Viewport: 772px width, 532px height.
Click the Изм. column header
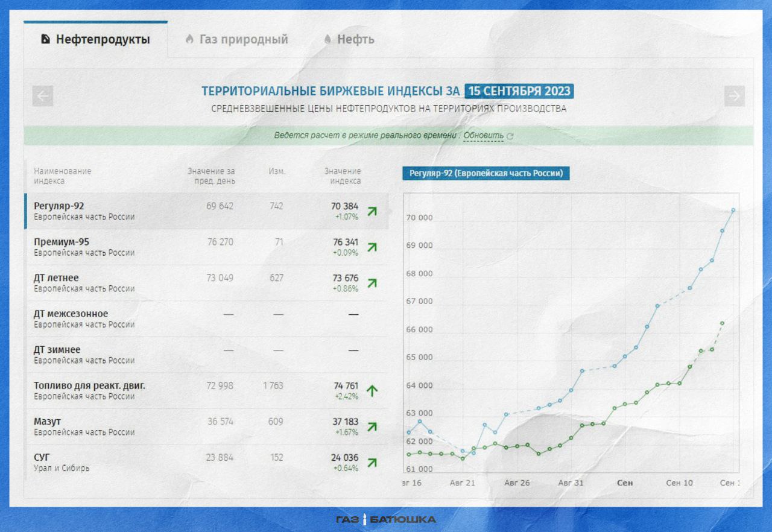pos(277,171)
